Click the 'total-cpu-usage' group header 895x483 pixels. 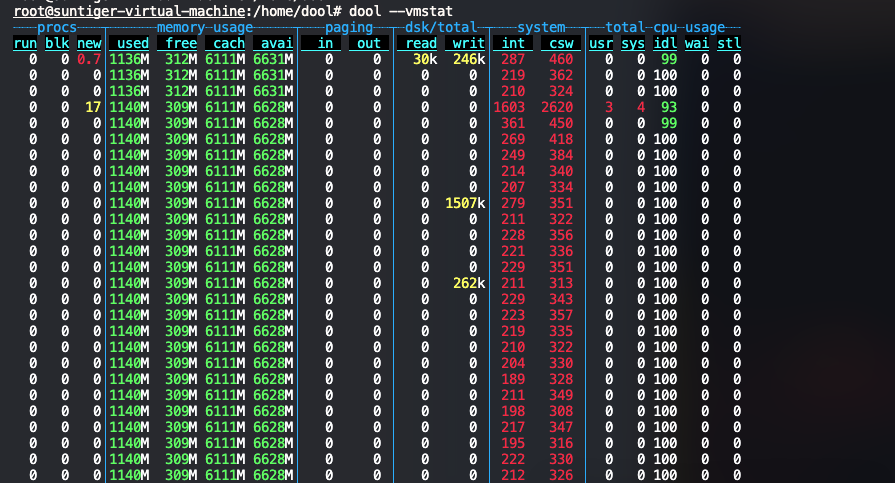665,27
